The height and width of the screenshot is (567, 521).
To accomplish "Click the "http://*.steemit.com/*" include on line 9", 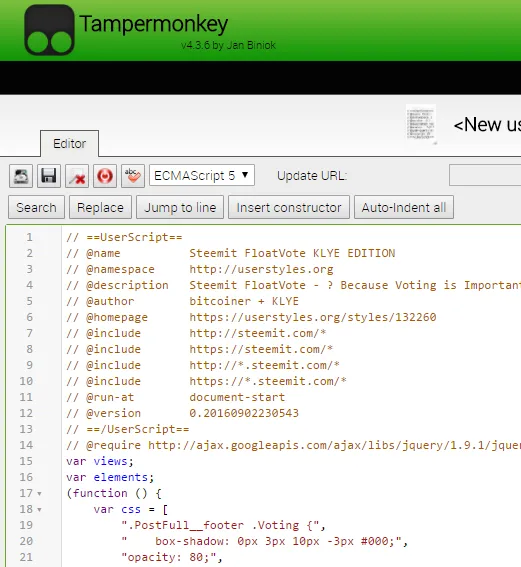I will click(x=265, y=365).
